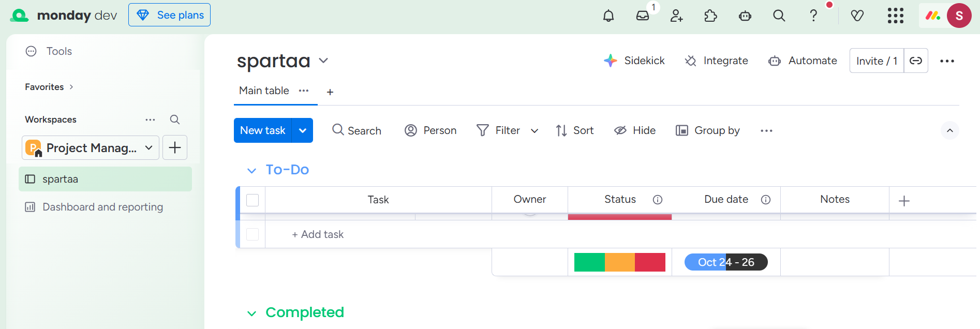980x329 pixels.
Task: Open the notifications bell
Action: (x=608, y=16)
